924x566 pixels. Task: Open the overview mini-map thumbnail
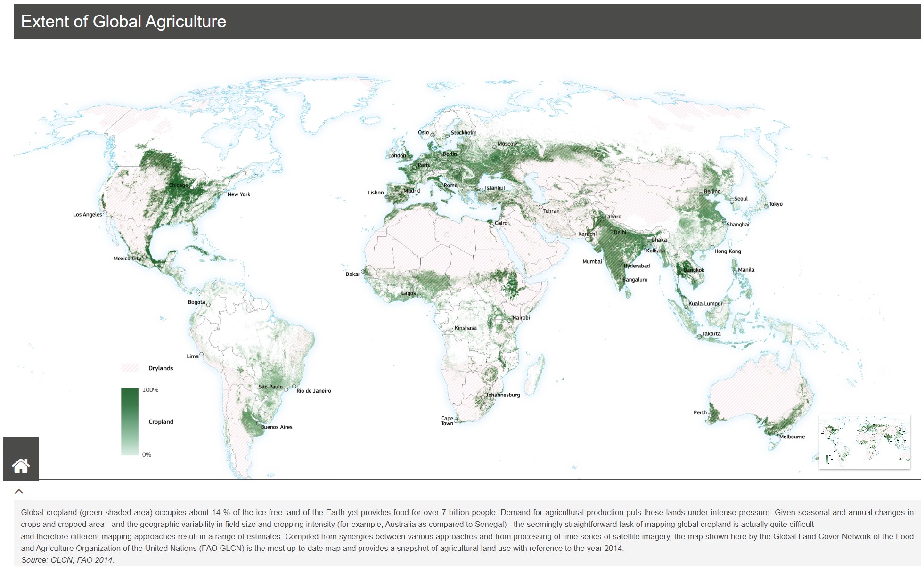[x=865, y=442]
